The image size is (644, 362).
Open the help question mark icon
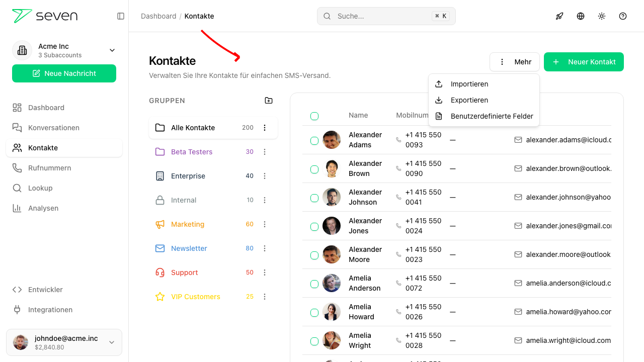623,16
